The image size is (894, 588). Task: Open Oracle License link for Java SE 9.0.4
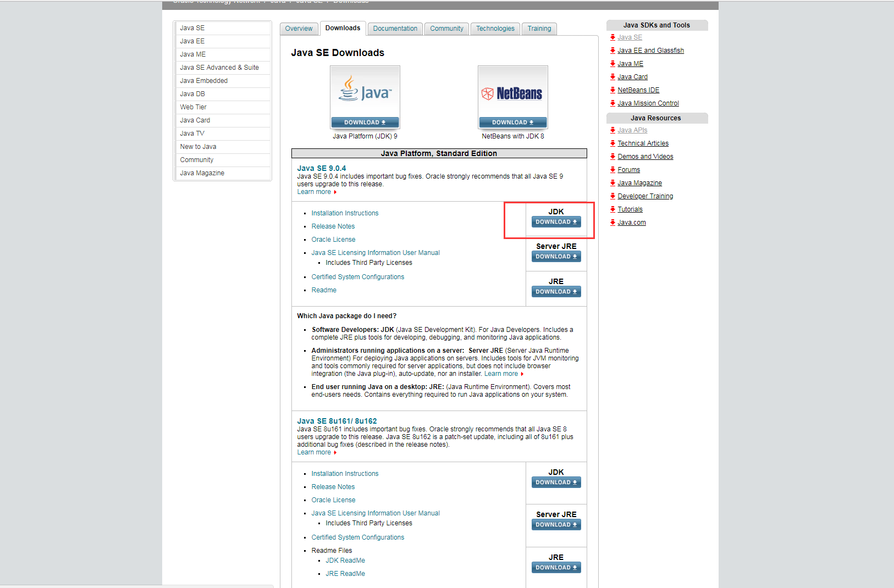[333, 240]
